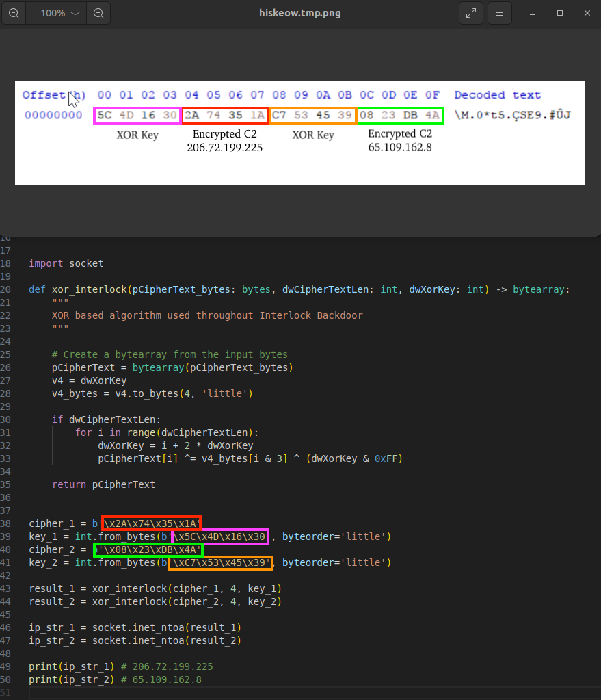This screenshot has height=700, width=601.
Task: Click the hiskeow.tmp.png title text
Action: (300, 13)
